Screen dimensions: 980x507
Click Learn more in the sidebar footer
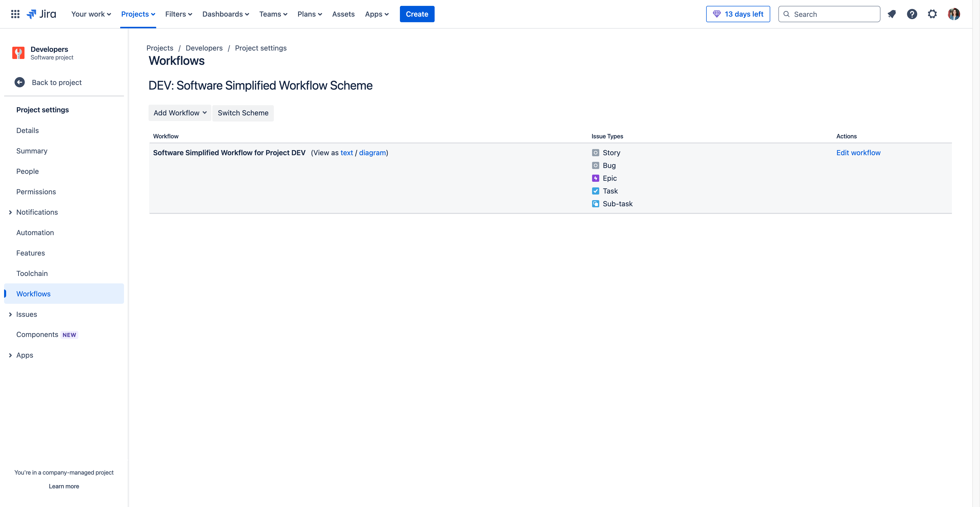[x=64, y=486]
